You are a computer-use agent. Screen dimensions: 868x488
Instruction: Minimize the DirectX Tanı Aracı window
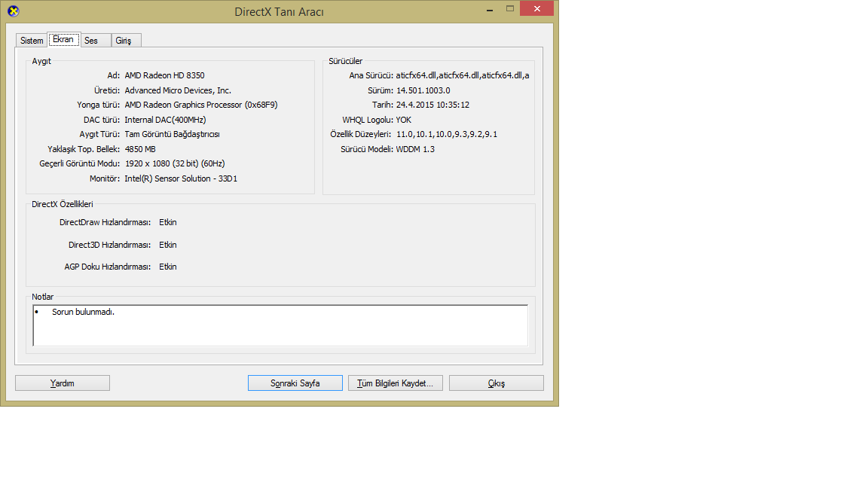coord(490,9)
